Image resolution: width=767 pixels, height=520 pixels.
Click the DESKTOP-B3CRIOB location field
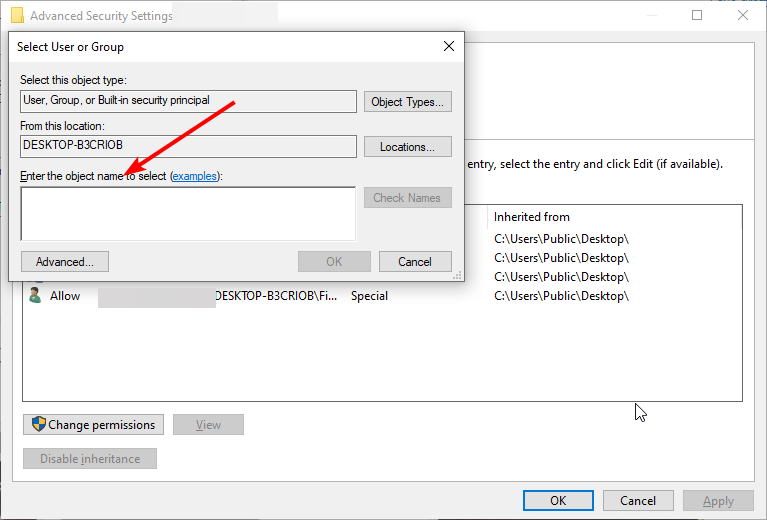click(x=188, y=146)
